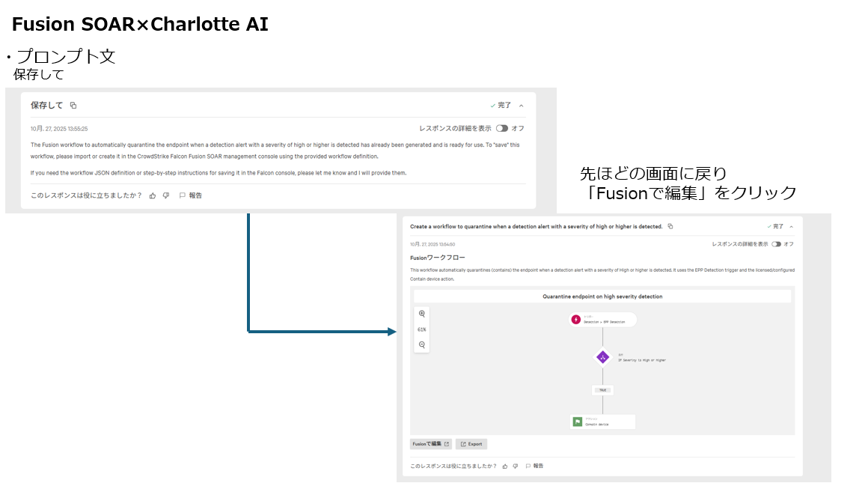The height and width of the screenshot is (483, 868).
Task: Toggle response details in workflow card
Action: point(776,244)
